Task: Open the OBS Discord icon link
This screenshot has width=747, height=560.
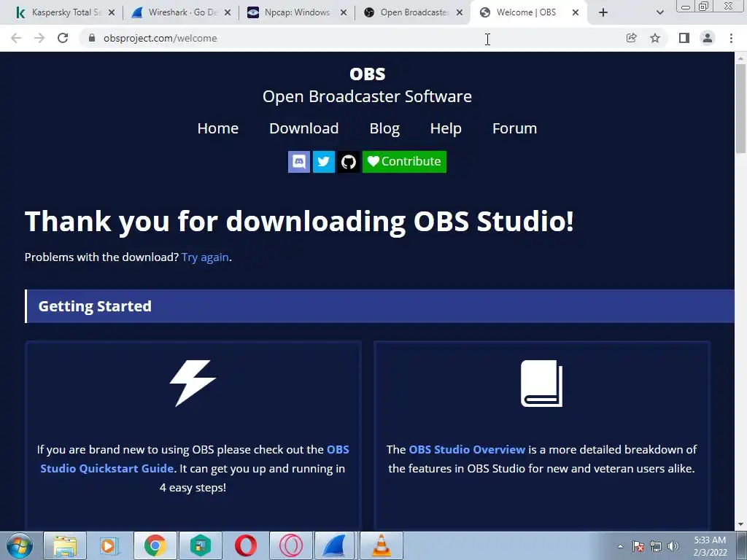Action: 298,162
